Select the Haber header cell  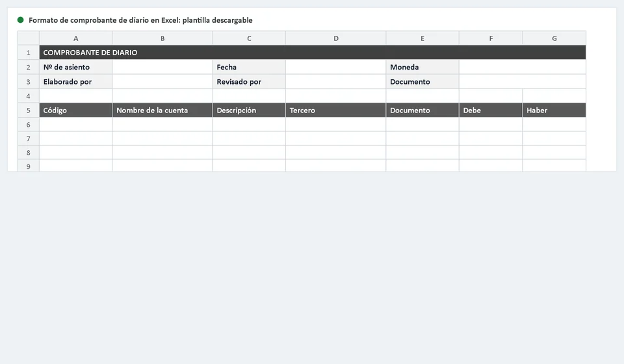(x=554, y=110)
